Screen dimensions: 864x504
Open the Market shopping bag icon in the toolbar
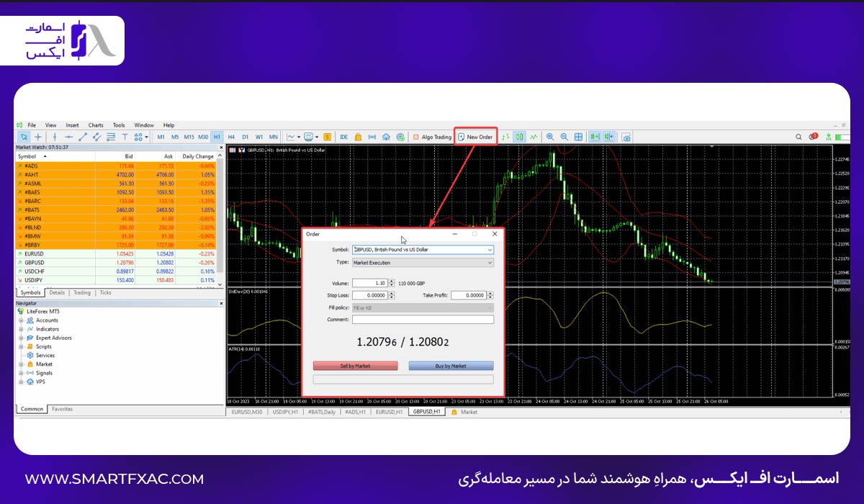(358, 137)
